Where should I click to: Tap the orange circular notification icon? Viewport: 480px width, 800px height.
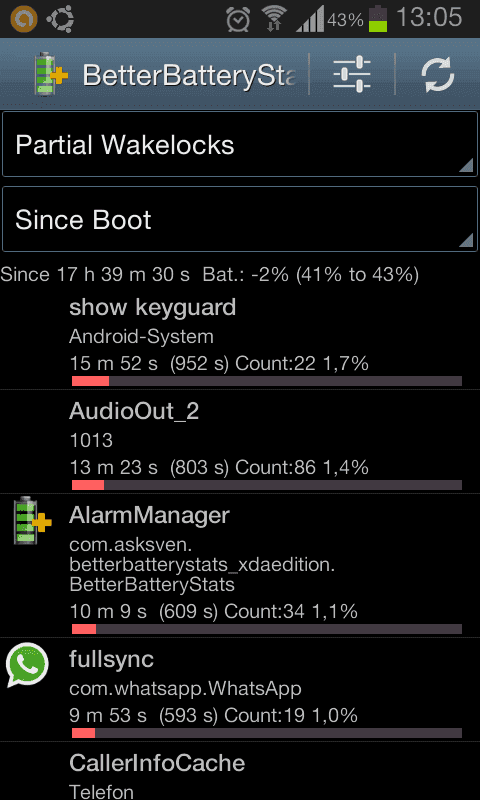[23, 20]
